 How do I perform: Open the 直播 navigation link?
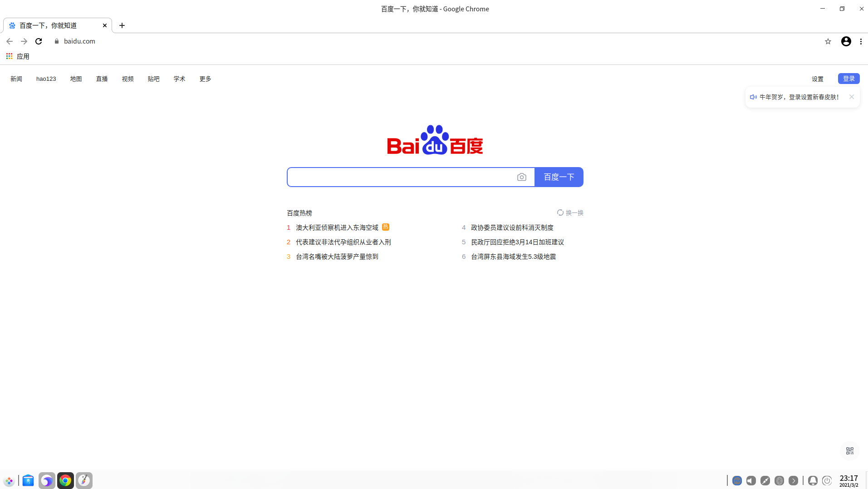pos(102,79)
